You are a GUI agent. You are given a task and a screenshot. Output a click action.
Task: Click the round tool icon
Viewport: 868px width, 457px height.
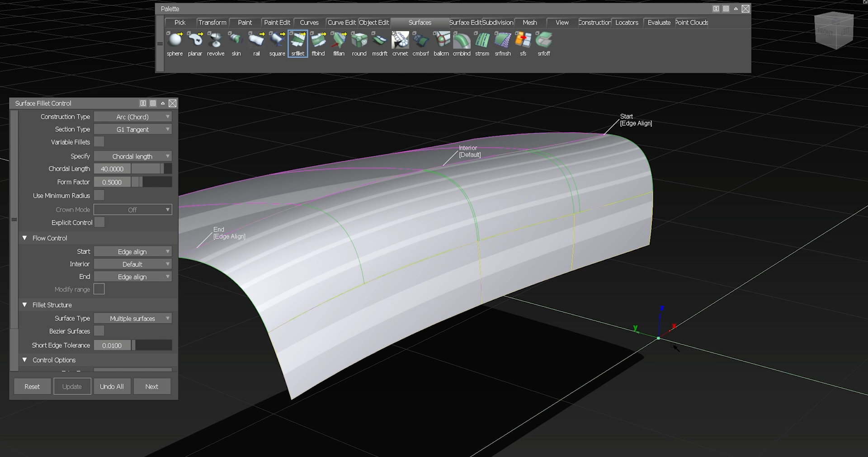pyautogui.click(x=359, y=41)
